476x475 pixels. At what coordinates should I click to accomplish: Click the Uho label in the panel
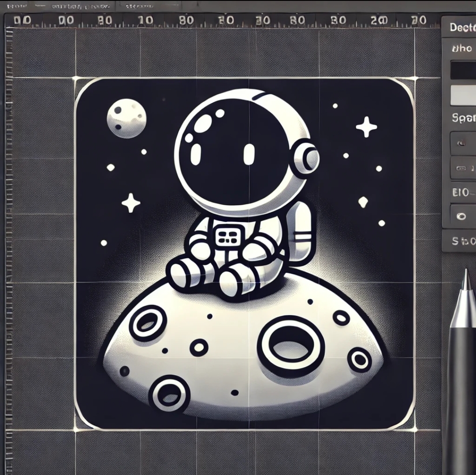coord(461,48)
